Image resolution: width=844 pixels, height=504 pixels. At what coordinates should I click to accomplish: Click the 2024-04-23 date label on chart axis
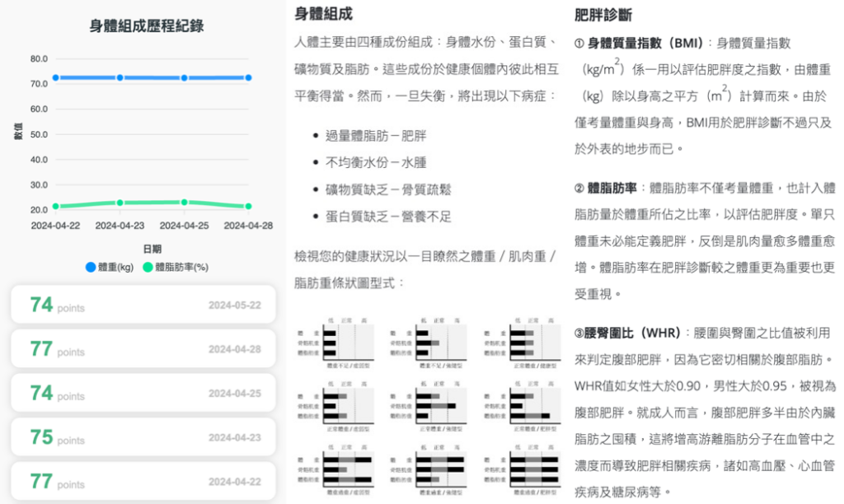(x=120, y=226)
